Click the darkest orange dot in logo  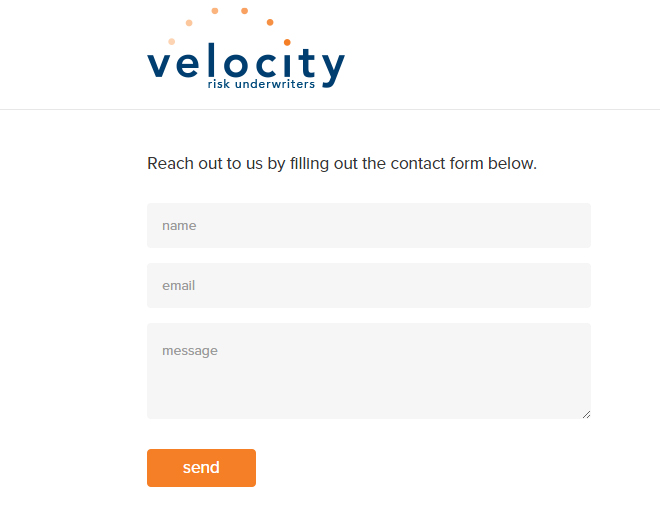[287, 42]
